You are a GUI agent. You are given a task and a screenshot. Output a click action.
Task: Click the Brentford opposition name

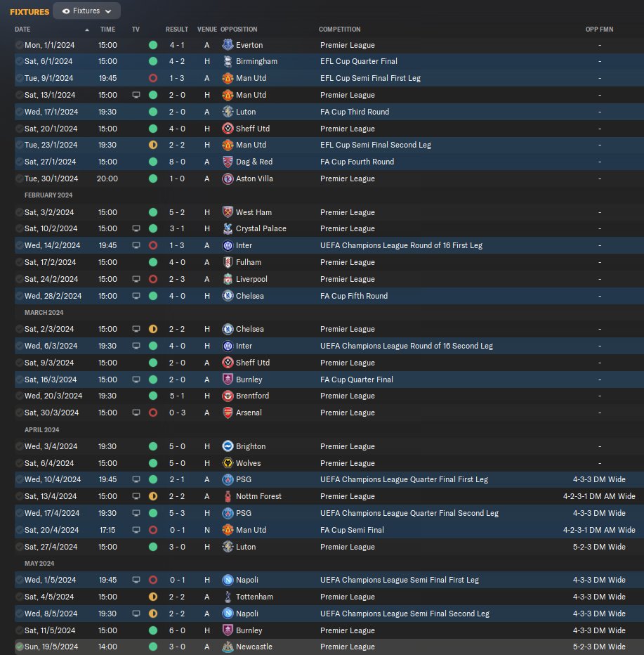(x=253, y=396)
